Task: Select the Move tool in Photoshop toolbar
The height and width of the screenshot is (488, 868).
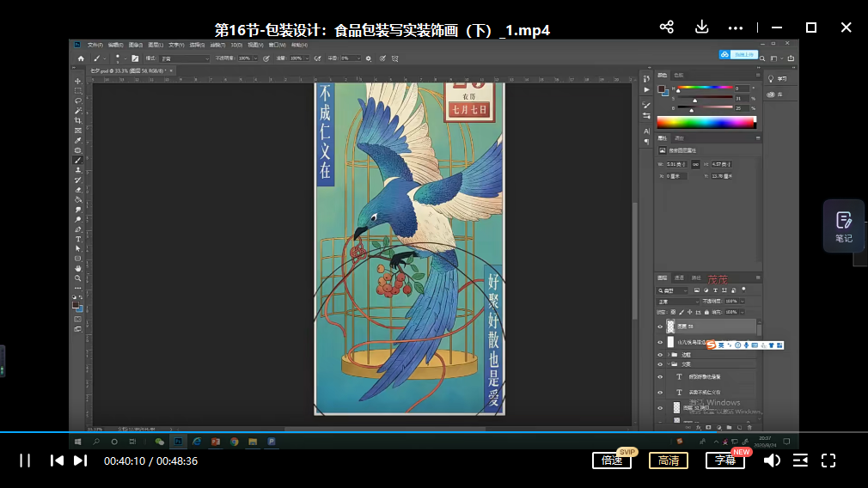Action: point(78,81)
